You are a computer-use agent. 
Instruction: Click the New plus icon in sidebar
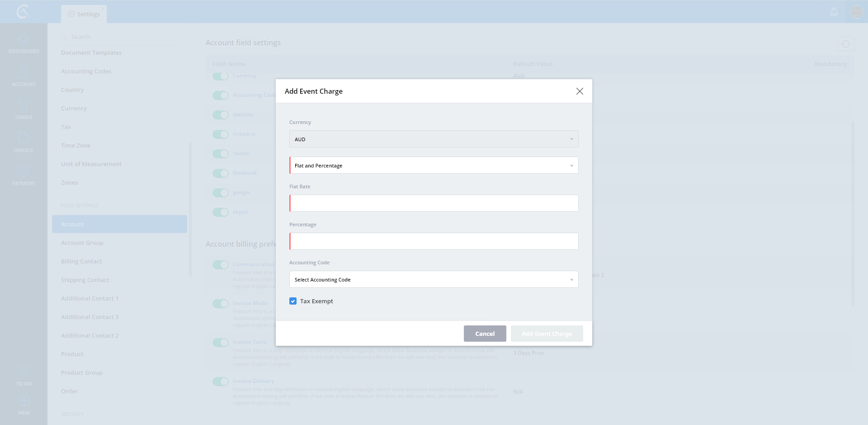tap(24, 401)
